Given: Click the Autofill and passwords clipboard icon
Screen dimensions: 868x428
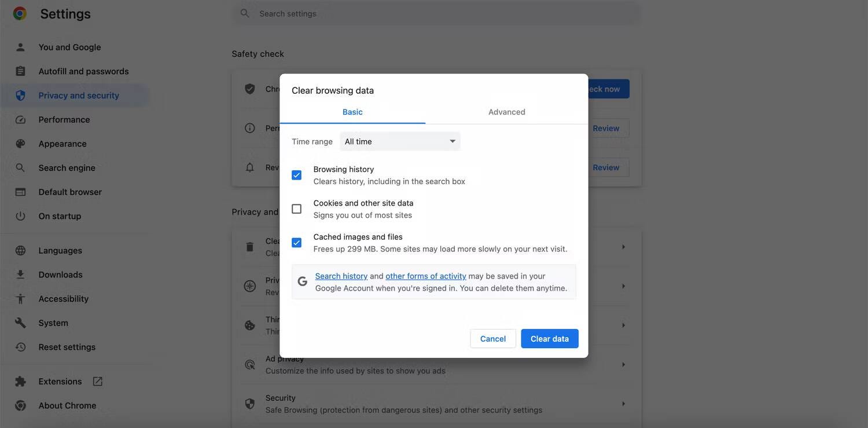Looking at the screenshot, I should (x=20, y=71).
